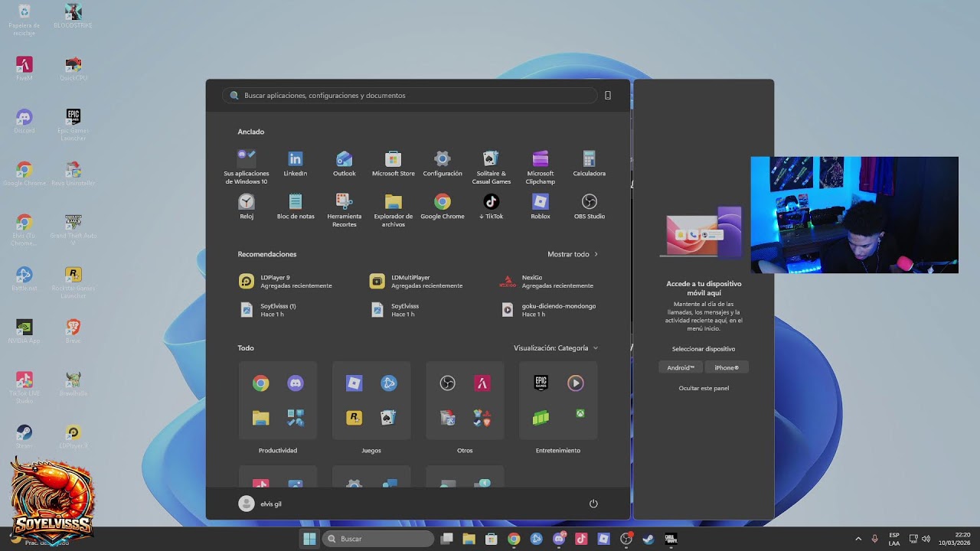Viewport: 980px width, 551px height.
Task: Click Ocultar este panel link
Action: click(704, 388)
